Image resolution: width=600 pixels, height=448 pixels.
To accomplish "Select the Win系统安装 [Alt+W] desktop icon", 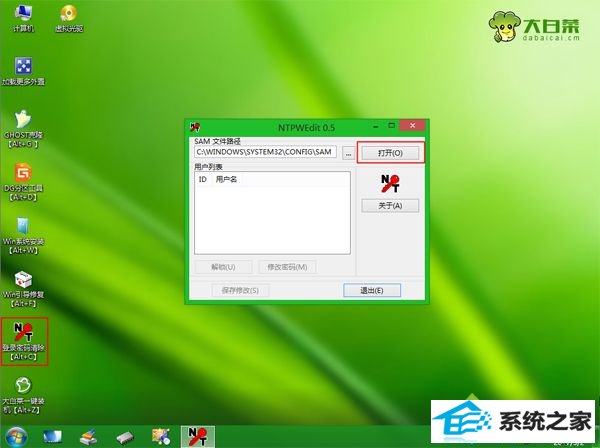I will [23, 235].
